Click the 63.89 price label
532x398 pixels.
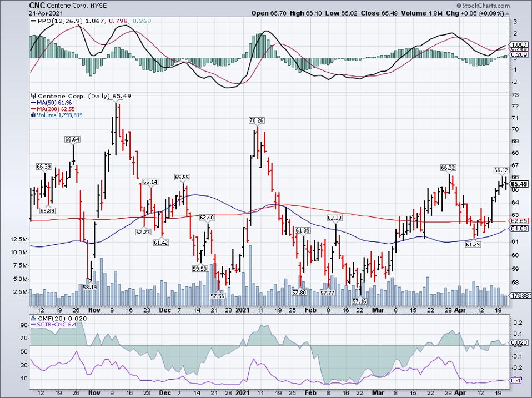point(47,210)
